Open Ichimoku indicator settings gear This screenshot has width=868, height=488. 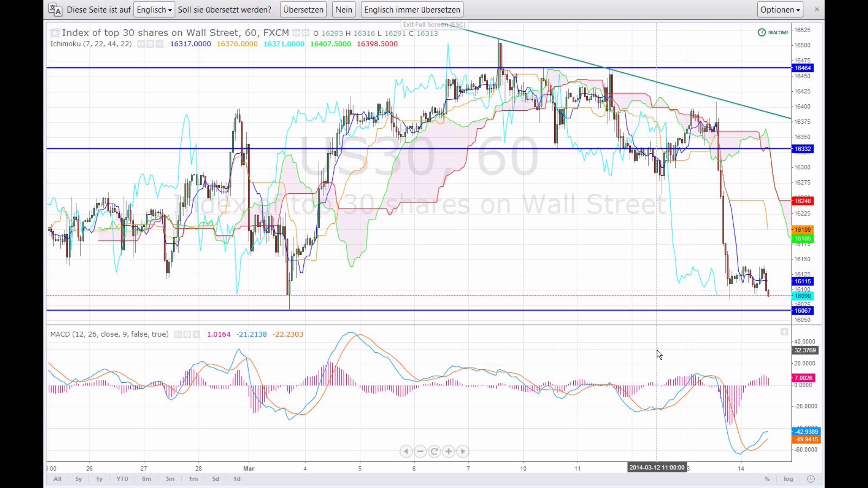tap(150, 44)
